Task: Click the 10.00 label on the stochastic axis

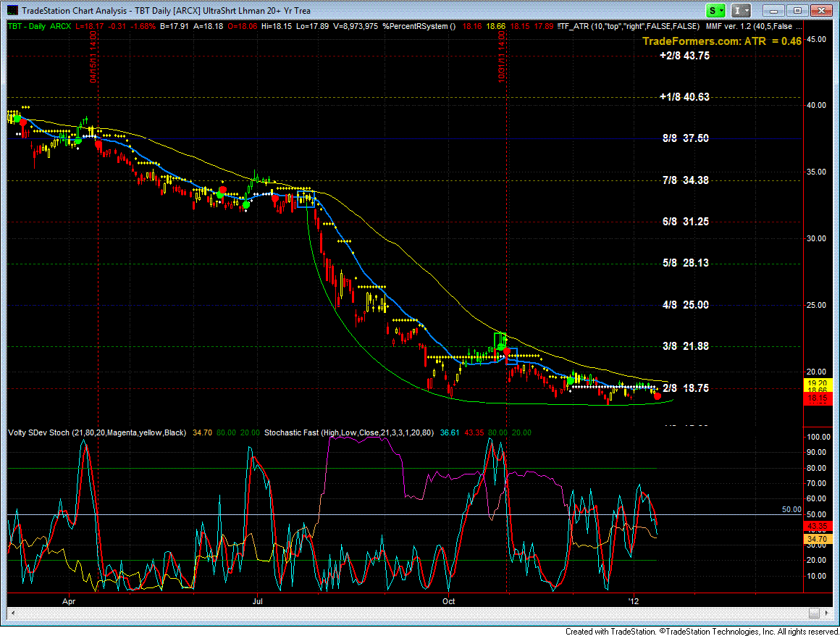Action: coord(816,576)
